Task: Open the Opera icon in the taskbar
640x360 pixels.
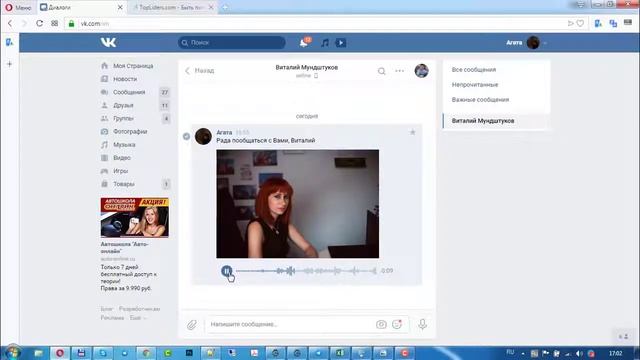Action: pos(60,353)
